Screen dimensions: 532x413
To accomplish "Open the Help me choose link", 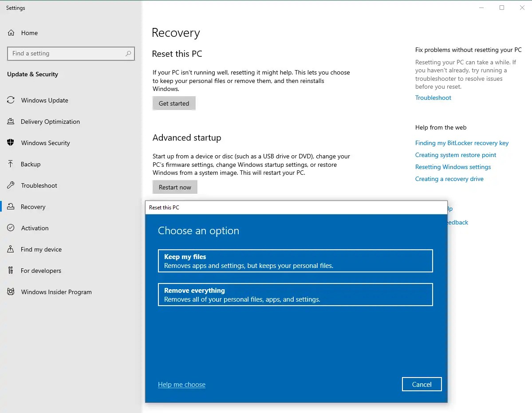I will 181,384.
